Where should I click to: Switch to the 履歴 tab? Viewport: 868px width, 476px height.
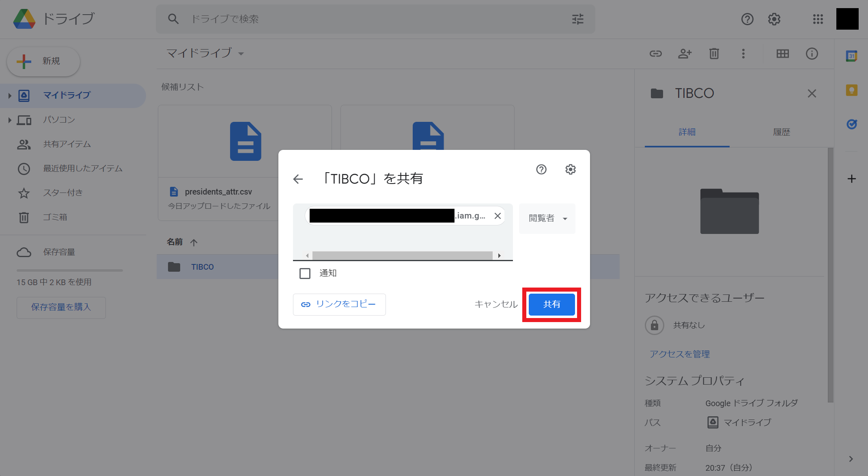coord(782,132)
